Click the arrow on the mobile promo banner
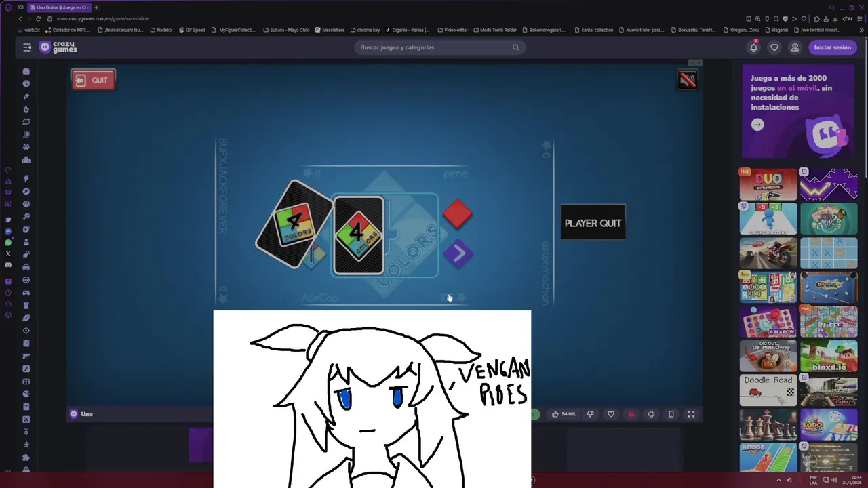 [757, 125]
